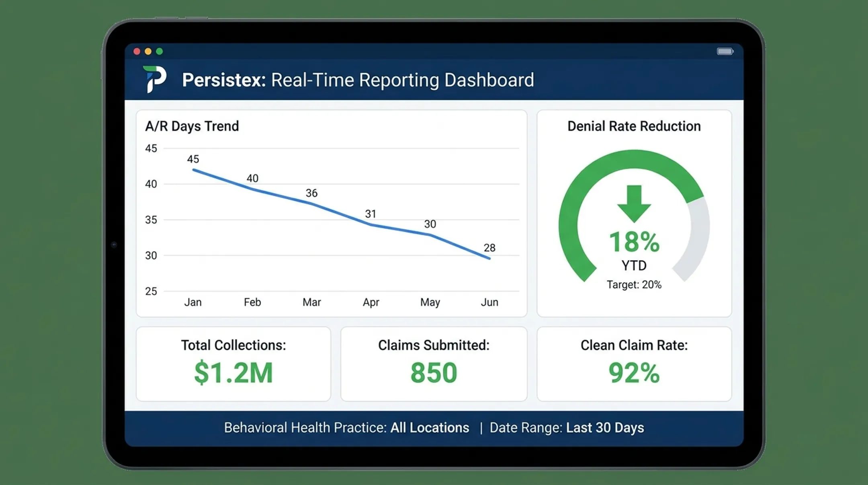Click the 'Persistex:' header title
The height and width of the screenshot is (485, 868).
224,80
